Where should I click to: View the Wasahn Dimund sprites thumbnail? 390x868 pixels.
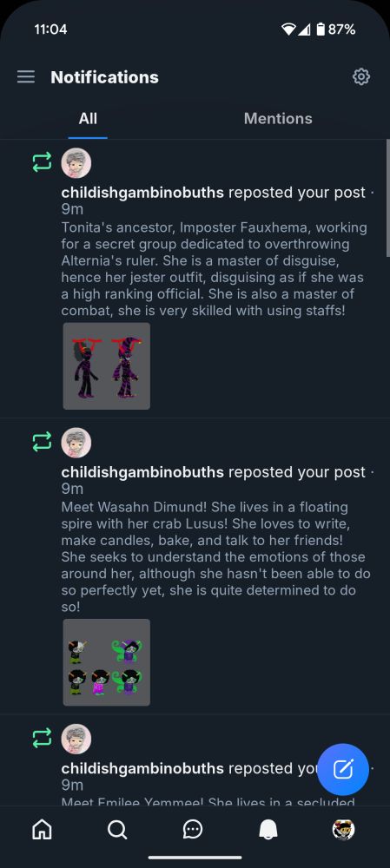pyautogui.click(x=106, y=662)
